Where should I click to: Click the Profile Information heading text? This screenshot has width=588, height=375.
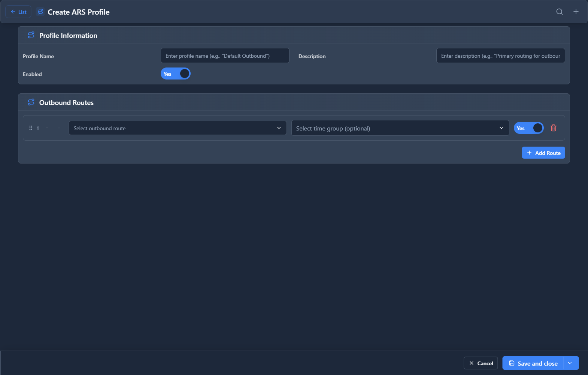(x=68, y=36)
